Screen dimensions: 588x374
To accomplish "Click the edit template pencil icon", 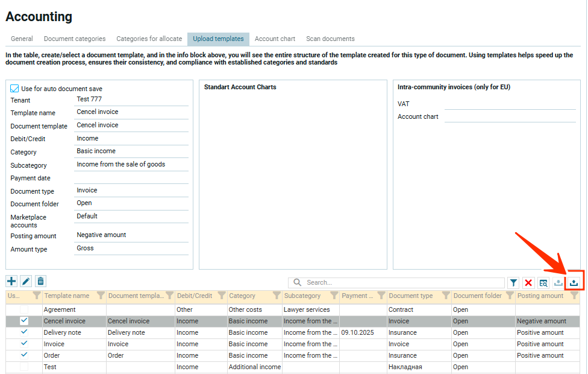I will [x=26, y=281].
